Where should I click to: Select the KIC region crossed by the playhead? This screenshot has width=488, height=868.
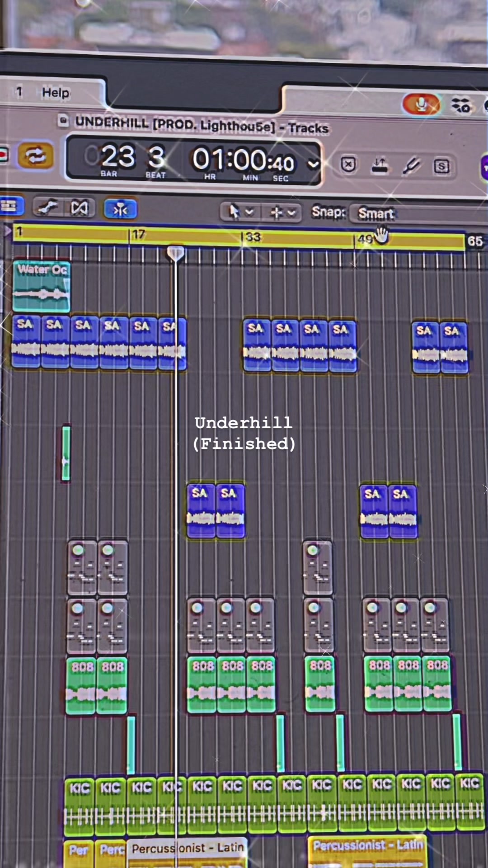pos(172,806)
